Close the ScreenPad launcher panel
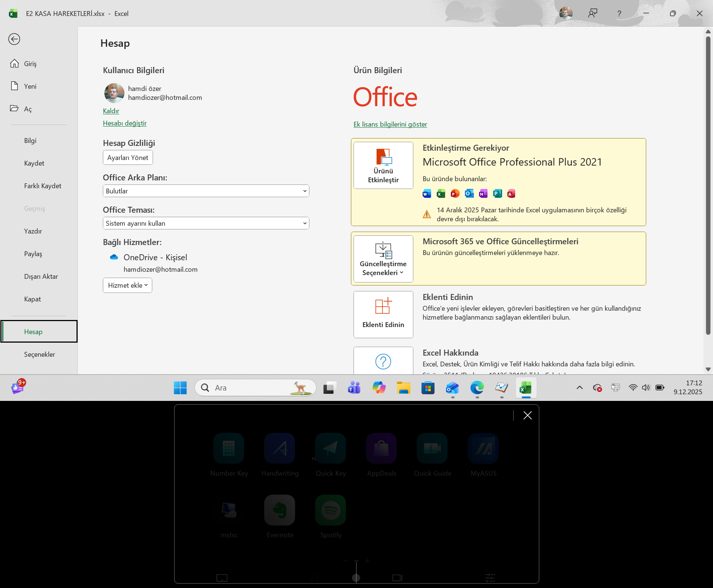 (x=527, y=415)
